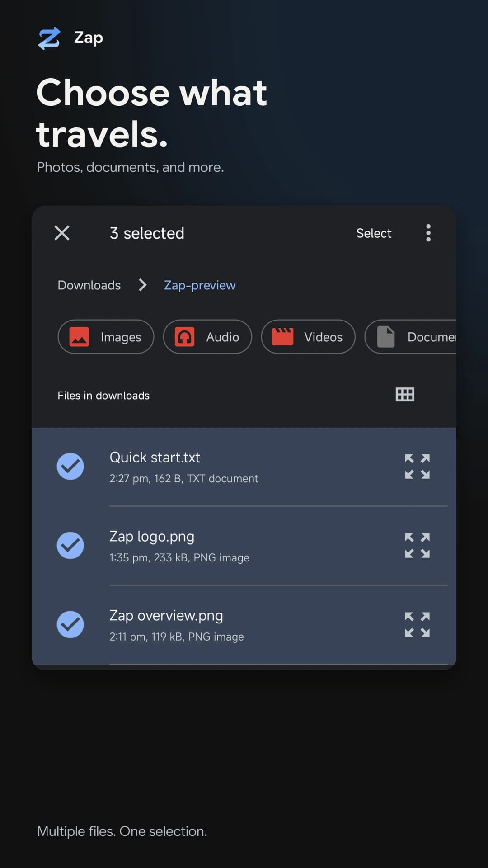Uncheck the Quick start.txt checkmark

[70, 466]
